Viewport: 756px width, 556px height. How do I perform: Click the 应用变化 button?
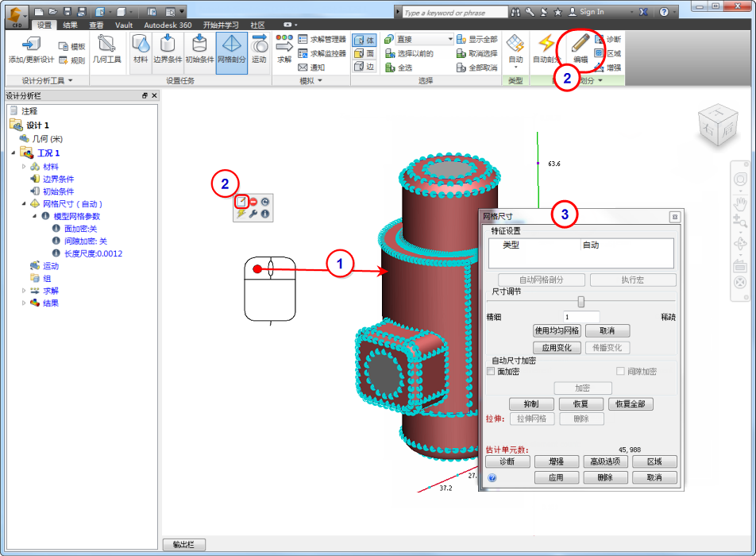click(557, 348)
